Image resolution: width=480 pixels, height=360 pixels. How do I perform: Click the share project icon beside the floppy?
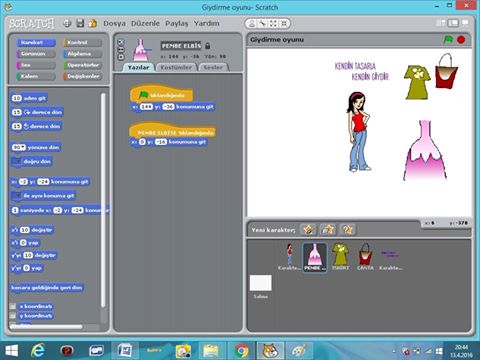[93, 23]
